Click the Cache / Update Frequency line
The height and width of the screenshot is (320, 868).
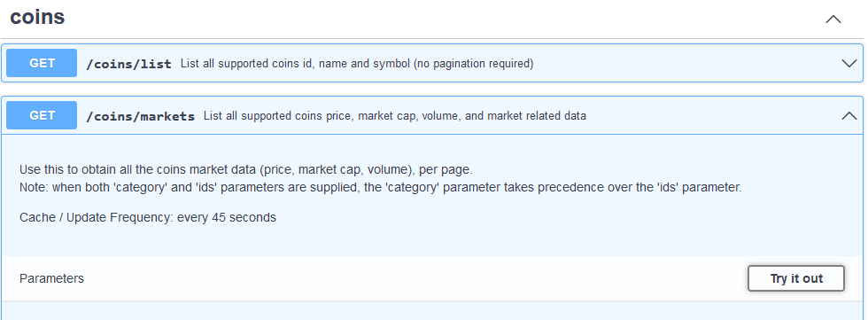[x=148, y=217]
